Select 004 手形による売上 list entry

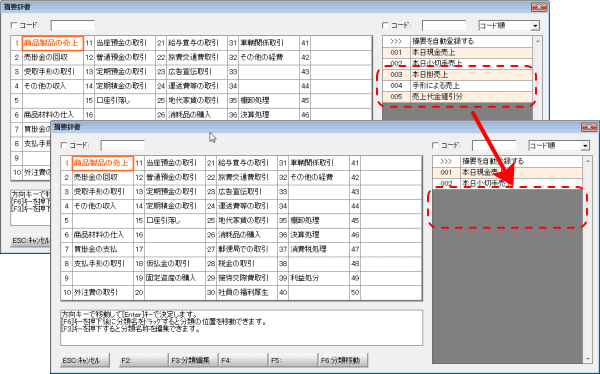coord(457,86)
